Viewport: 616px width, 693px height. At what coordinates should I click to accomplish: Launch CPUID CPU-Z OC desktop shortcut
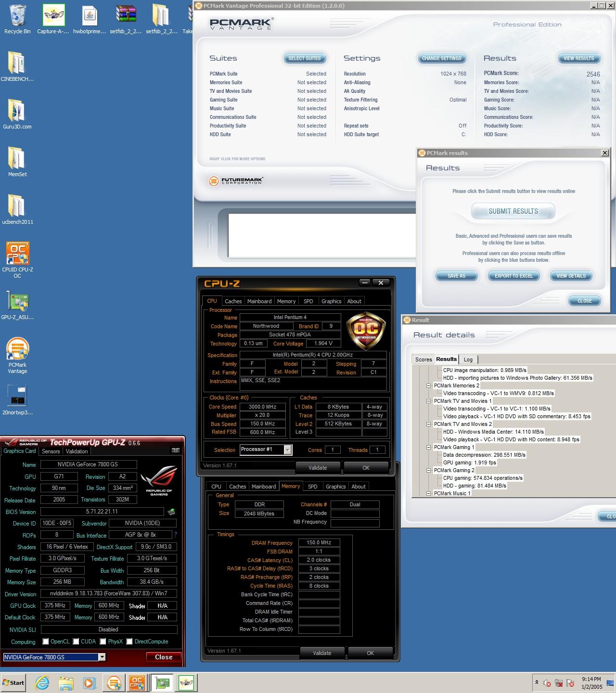tap(17, 260)
